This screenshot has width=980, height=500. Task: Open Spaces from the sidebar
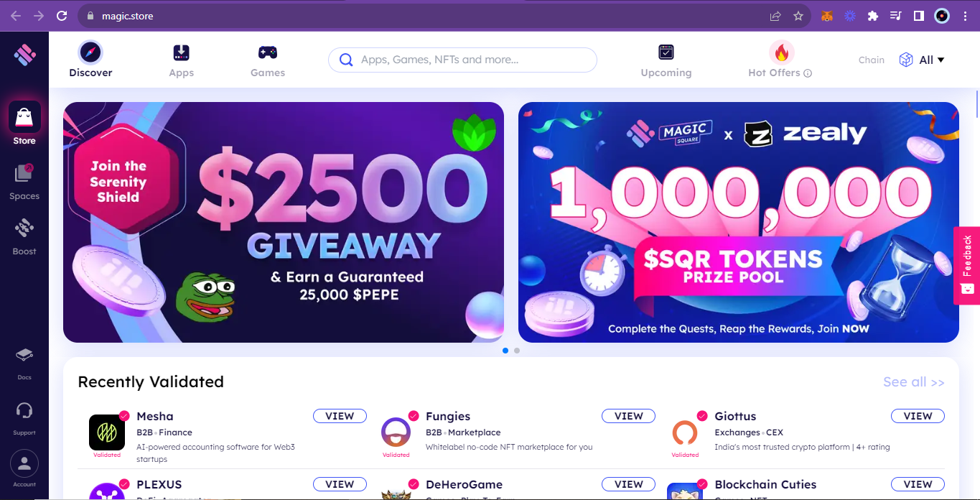[24, 182]
